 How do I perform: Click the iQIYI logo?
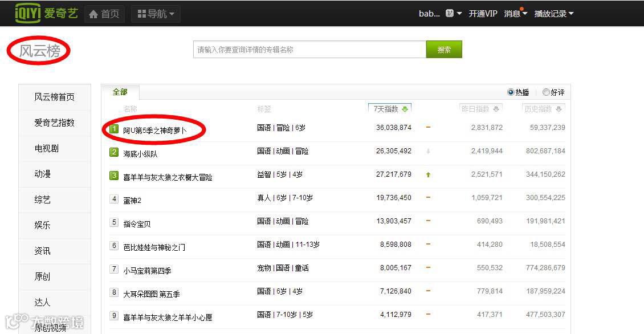tap(46, 13)
